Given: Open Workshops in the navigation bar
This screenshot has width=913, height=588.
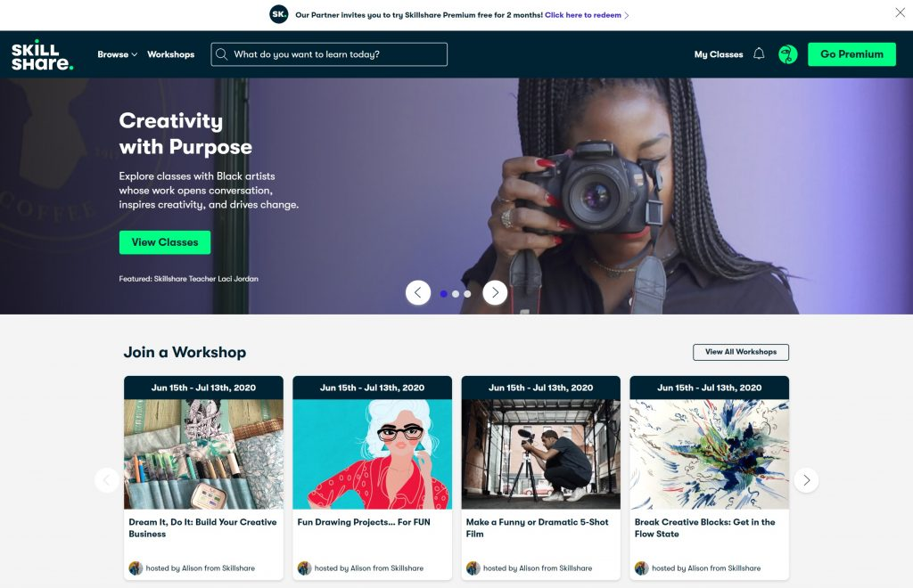Looking at the screenshot, I should pos(170,54).
